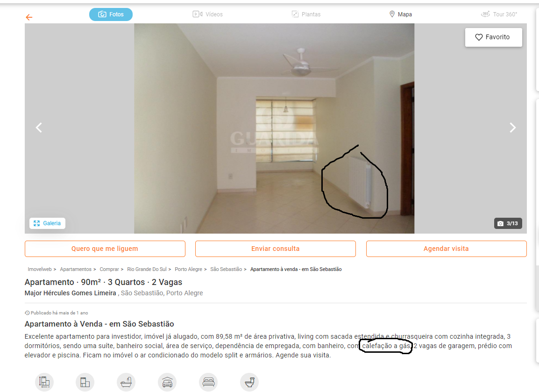The image size is (539, 392).
Task: Open the Tour 360° tab
Action: [x=499, y=14]
